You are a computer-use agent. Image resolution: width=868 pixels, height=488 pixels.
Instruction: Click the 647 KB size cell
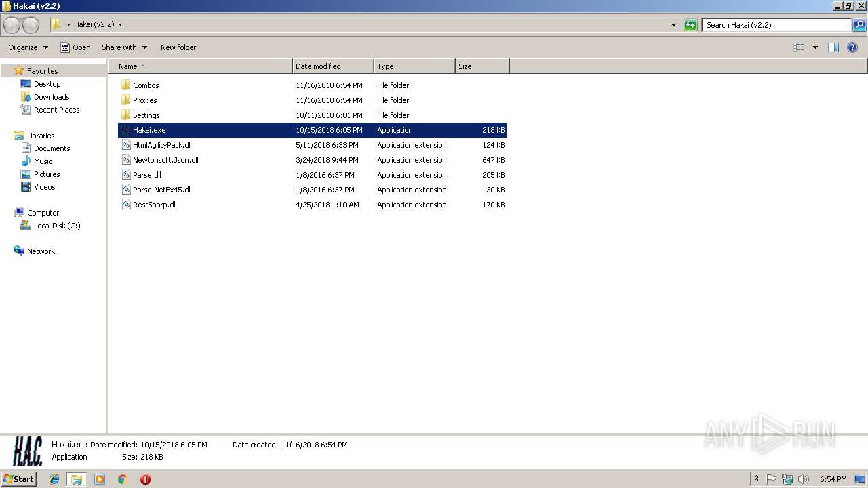point(493,160)
